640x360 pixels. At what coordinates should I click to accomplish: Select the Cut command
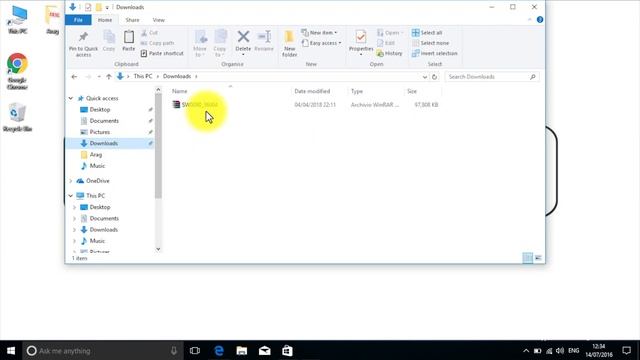click(x=149, y=33)
